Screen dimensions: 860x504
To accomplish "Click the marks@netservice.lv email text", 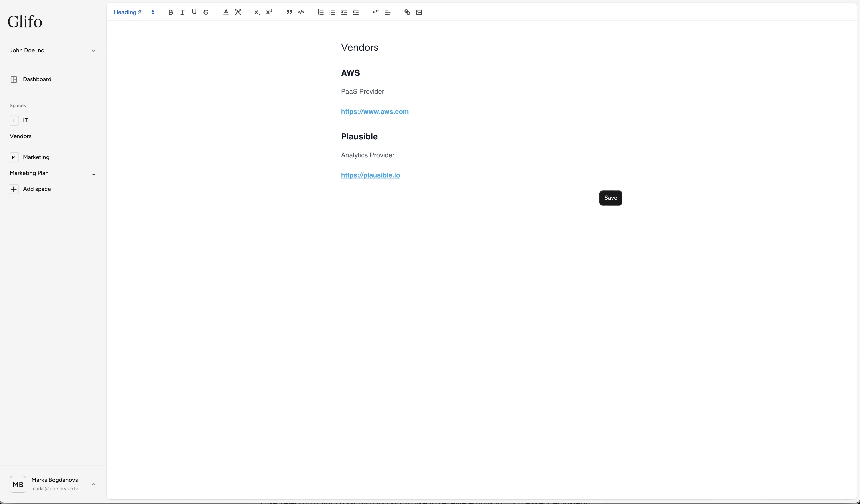I will pos(55,489).
